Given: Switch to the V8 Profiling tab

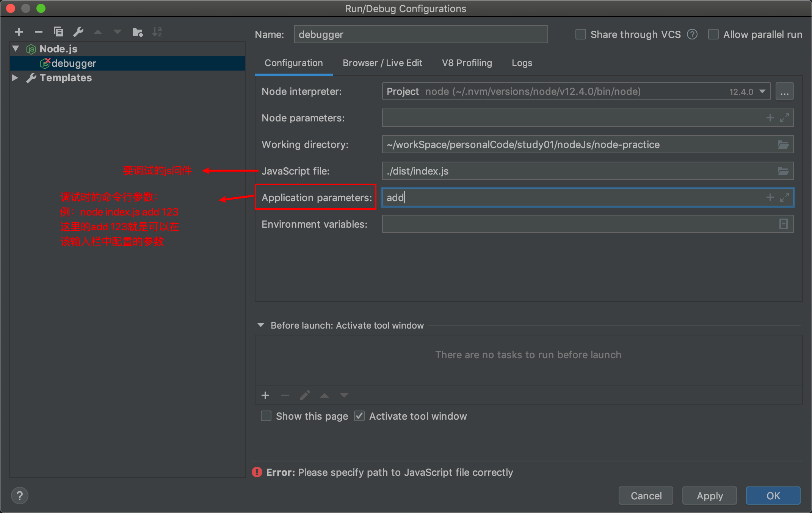Looking at the screenshot, I should pyautogui.click(x=467, y=63).
